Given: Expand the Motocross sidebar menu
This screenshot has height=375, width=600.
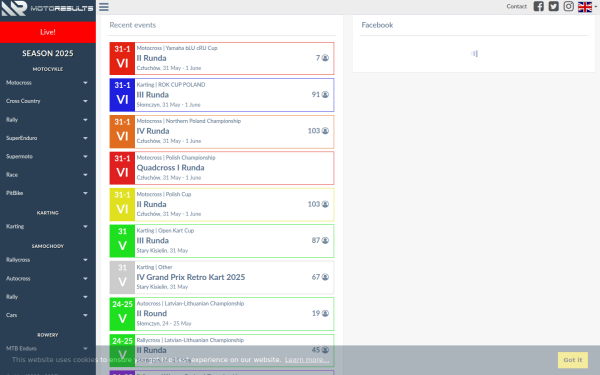Looking at the screenshot, I should point(48,83).
